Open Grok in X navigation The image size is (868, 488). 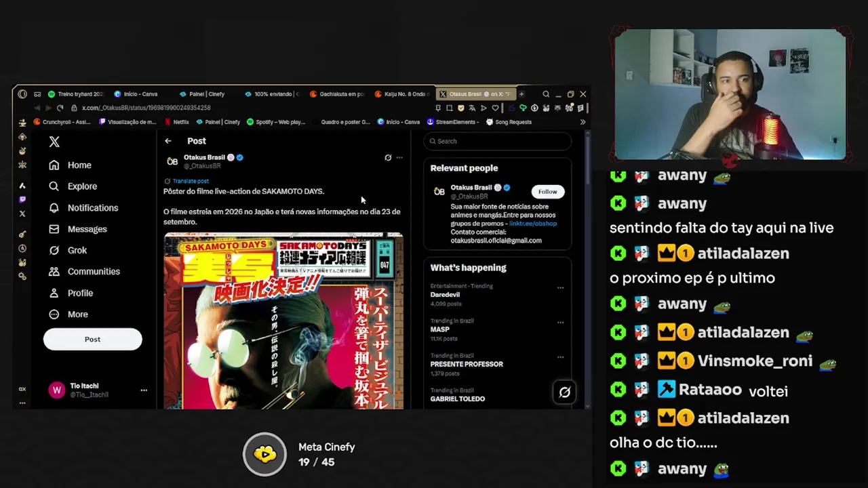click(68, 250)
